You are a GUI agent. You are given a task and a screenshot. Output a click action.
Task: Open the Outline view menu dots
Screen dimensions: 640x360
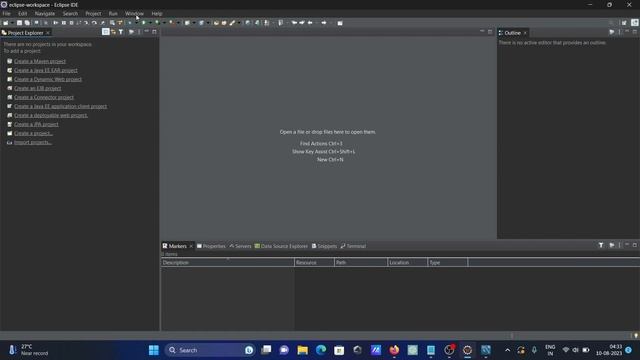pyautogui.click(x=620, y=32)
